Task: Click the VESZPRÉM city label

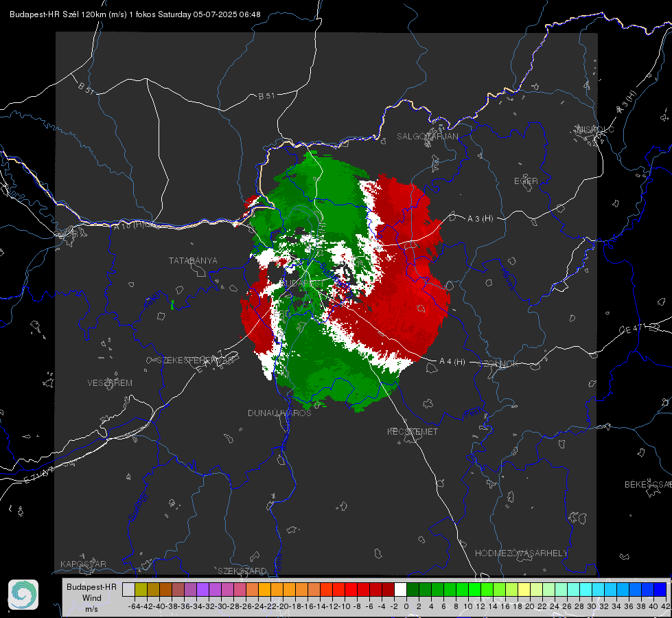Action: click(110, 382)
